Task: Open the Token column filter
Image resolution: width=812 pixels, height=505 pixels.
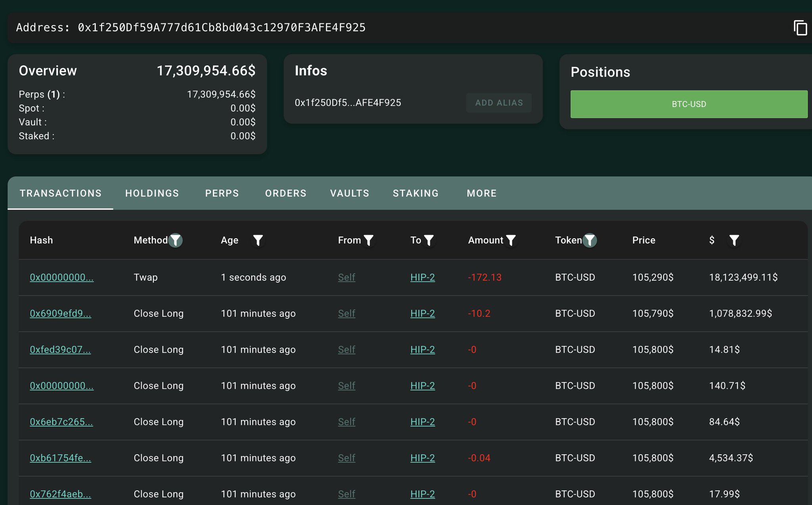Action: pos(590,240)
